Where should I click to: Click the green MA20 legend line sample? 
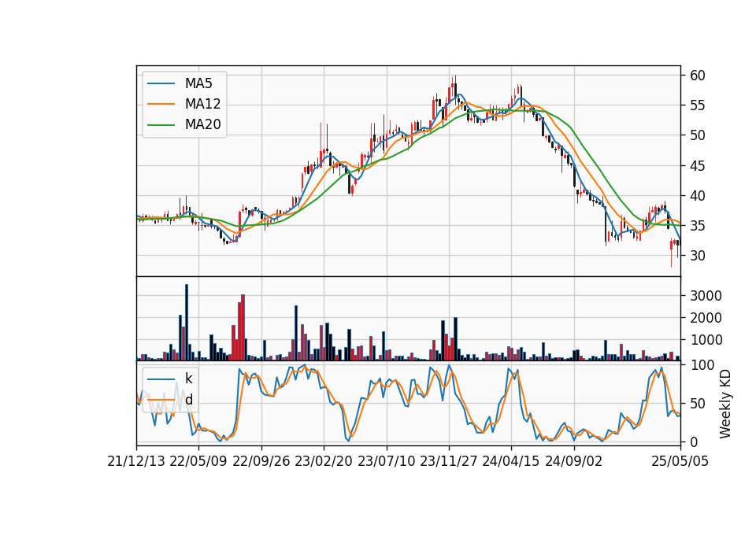161,125
